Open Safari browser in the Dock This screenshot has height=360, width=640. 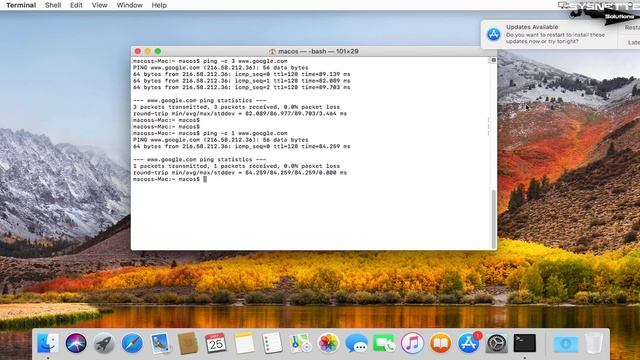click(132, 343)
